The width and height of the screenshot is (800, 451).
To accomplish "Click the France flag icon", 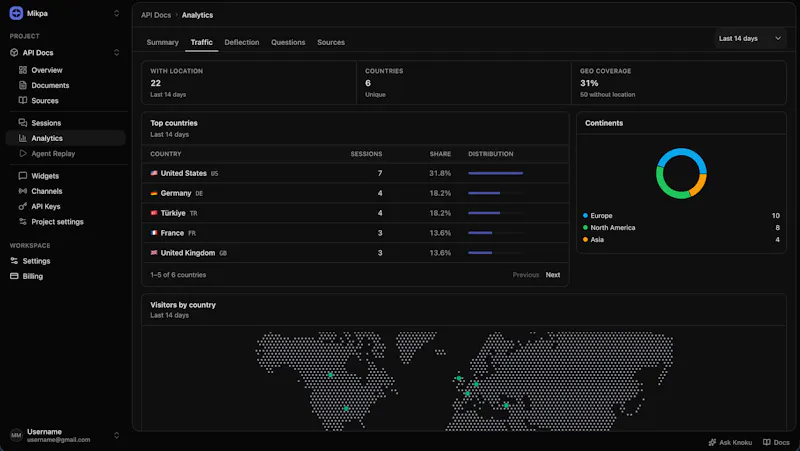I will coord(154,233).
